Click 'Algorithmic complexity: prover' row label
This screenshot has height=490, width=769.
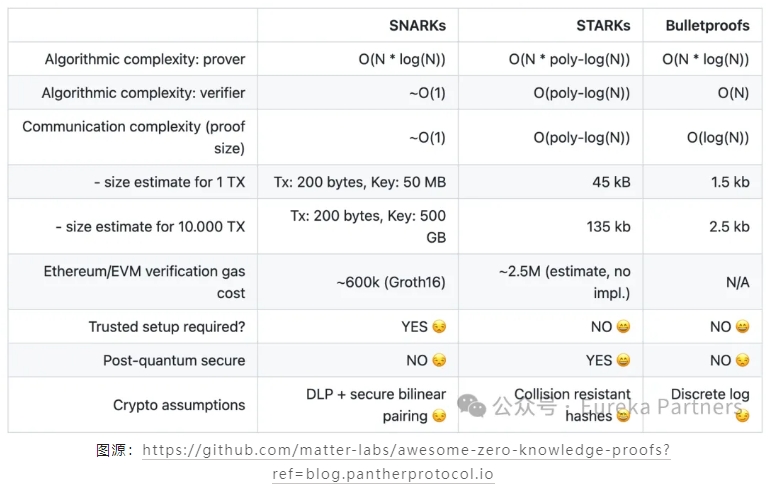(x=145, y=59)
